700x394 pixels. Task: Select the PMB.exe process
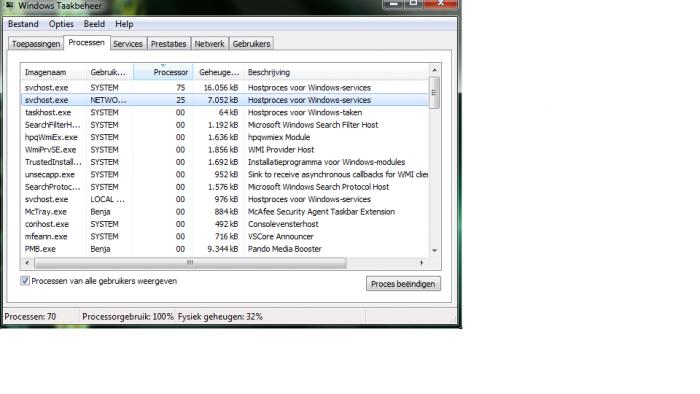[x=225, y=249]
